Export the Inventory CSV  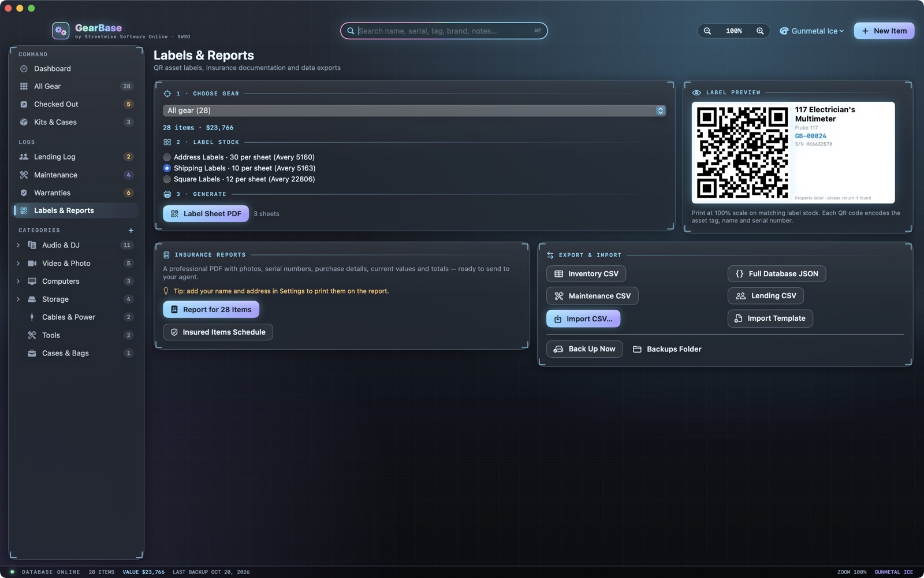[586, 274]
